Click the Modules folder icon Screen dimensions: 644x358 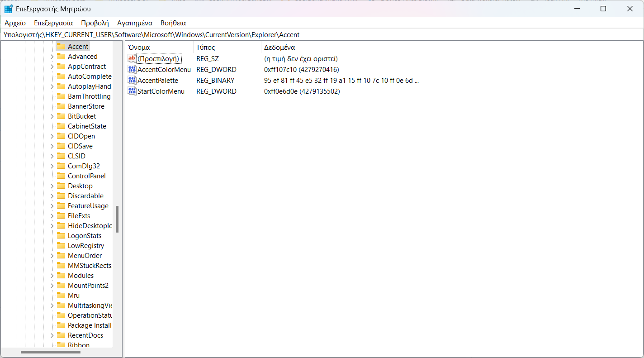click(61, 276)
